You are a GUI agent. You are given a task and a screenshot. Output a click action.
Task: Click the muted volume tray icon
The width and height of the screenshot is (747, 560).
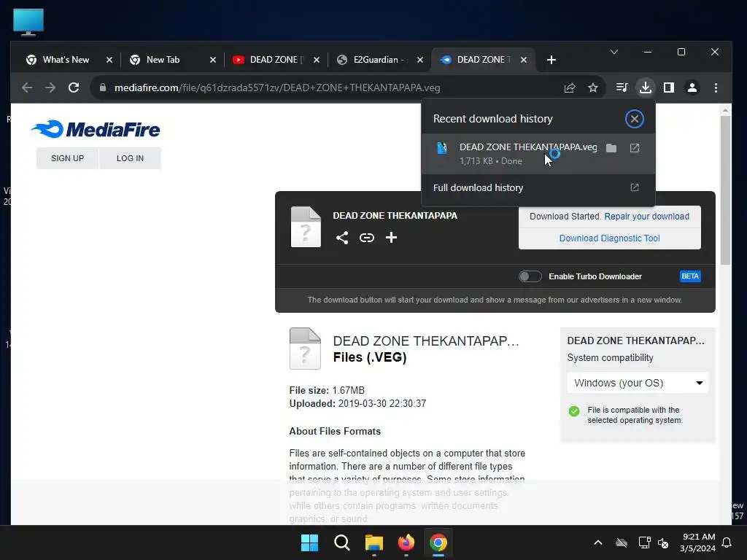pos(662,542)
